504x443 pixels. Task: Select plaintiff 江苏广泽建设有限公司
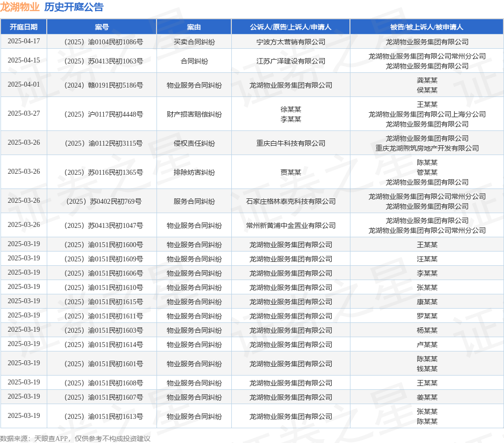tap(291, 61)
